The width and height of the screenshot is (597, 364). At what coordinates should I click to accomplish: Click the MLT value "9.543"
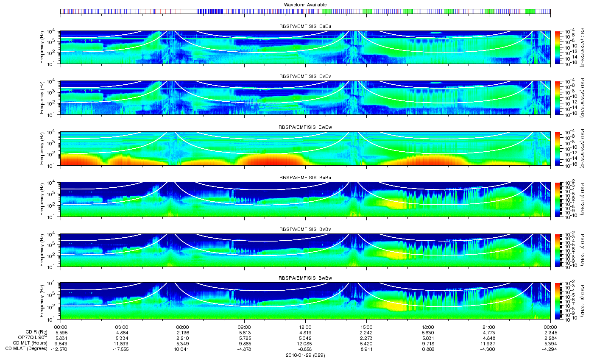[61, 344]
